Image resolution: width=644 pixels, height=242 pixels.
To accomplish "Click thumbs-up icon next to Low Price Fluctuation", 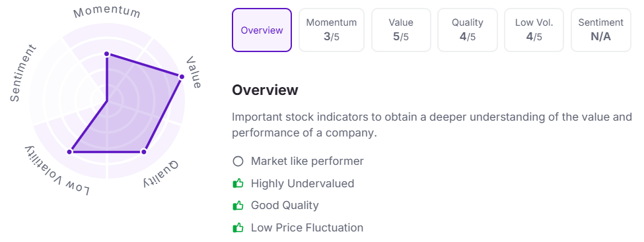I will pos(238,227).
